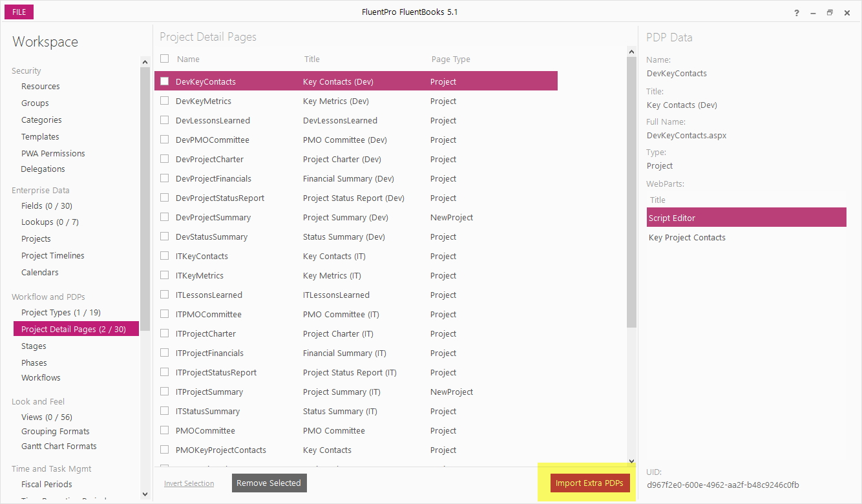Click the sidebar scroll-up arrow
The height and width of the screenshot is (504, 862).
tap(145, 62)
